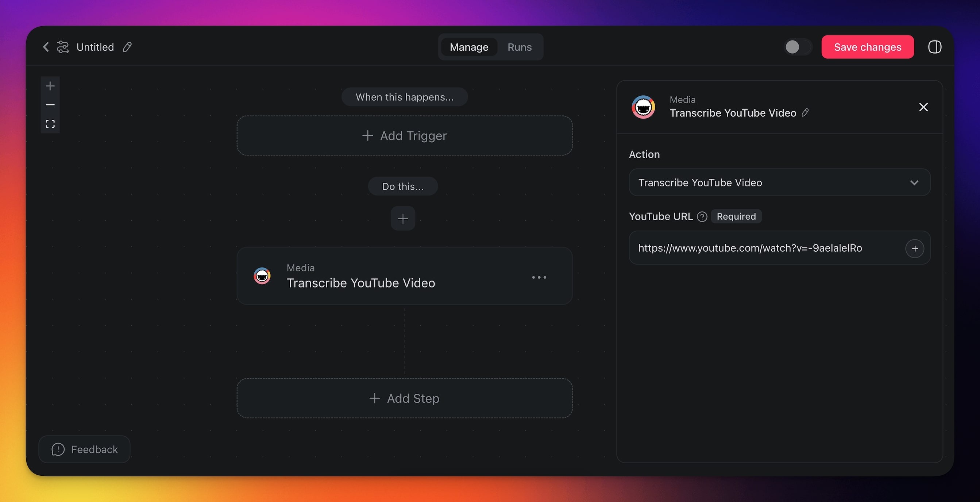Insert a variable with the URL field plus
The height and width of the screenshot is (502, 980).
point(915,248)
